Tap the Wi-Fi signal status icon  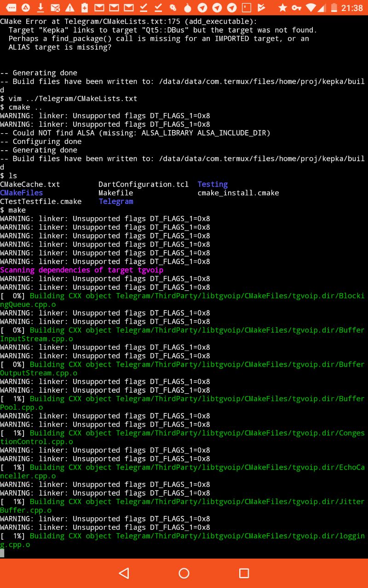click(x=312, y=7)
